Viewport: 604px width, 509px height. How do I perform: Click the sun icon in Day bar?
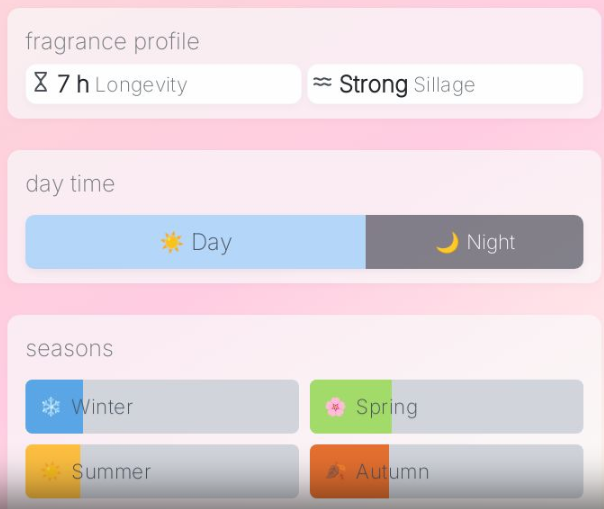[172, 242]
